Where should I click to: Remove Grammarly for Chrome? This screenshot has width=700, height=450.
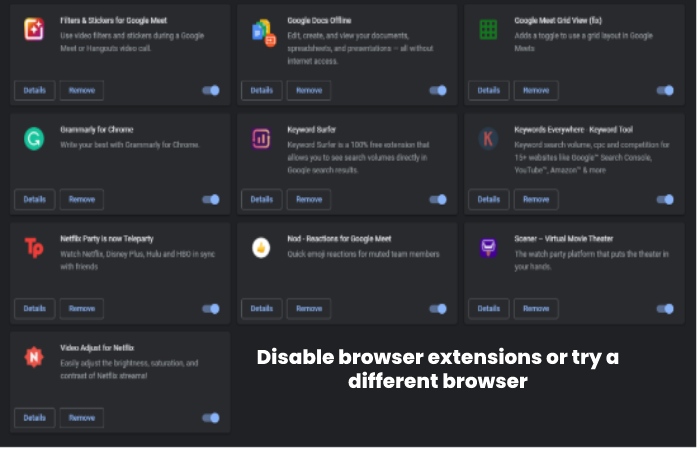[82, 200]
